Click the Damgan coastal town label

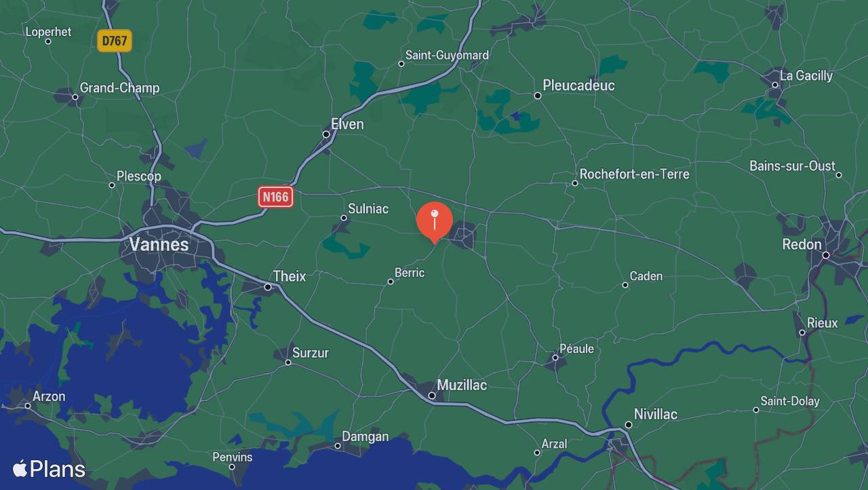366,436
